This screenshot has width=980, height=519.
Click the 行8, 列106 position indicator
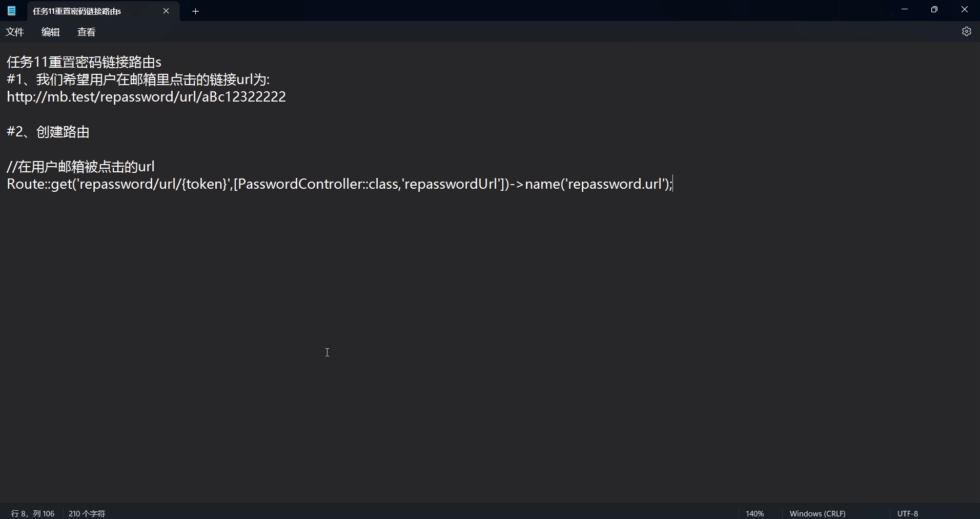(x=32, y=513)
